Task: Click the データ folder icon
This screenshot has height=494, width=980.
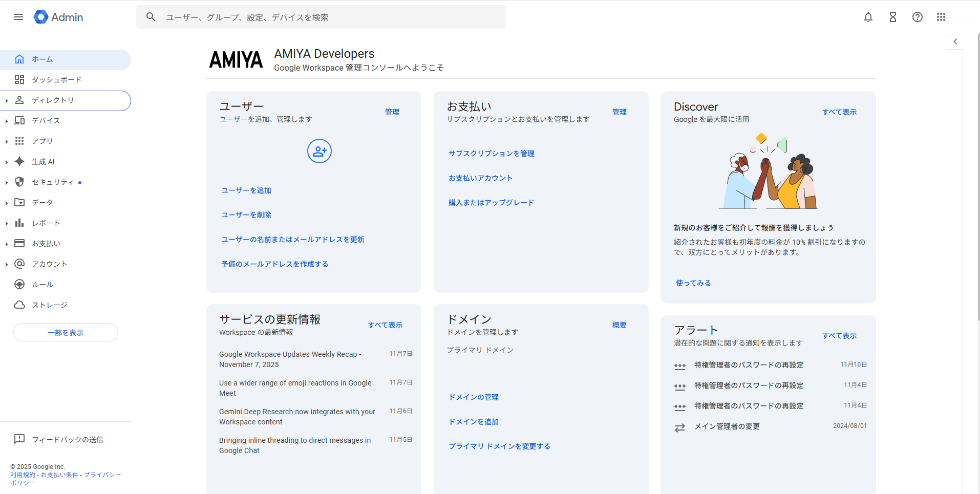Action: tap(19, 202)
